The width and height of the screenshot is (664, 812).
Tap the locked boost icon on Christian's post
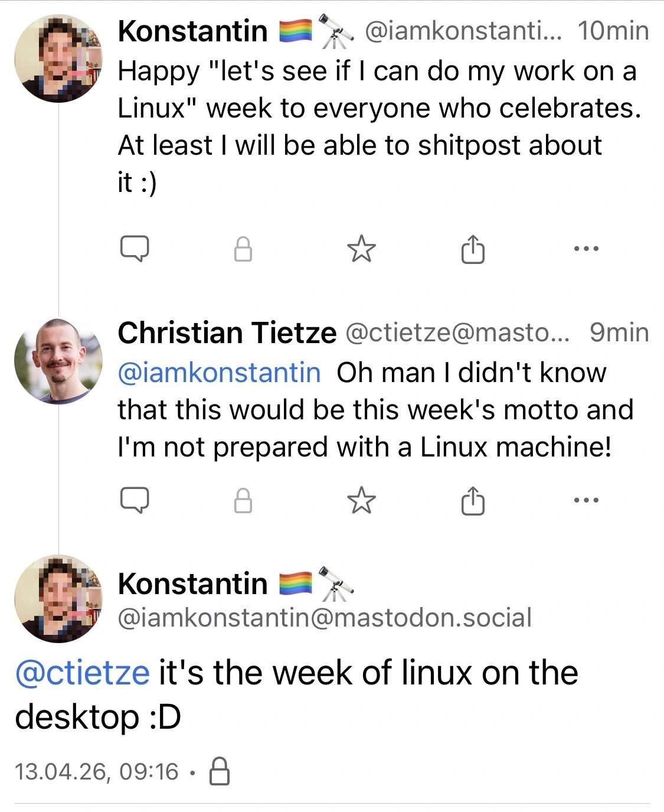pos(243,501)
